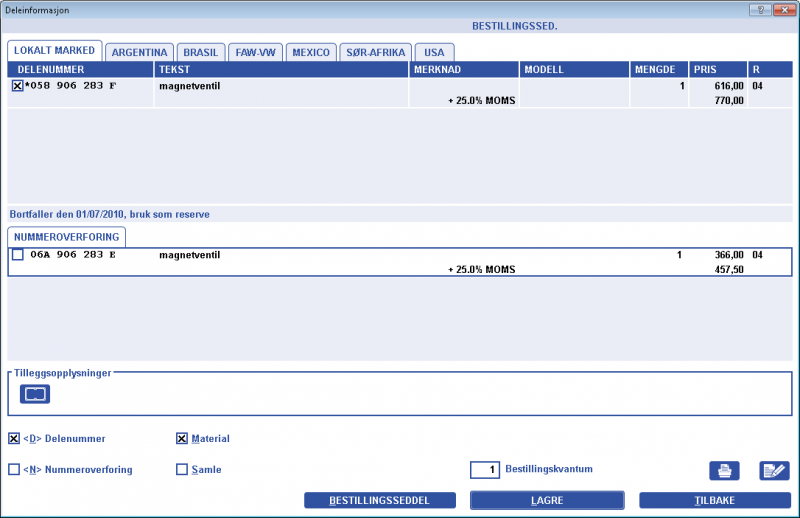This screenshot has height=518, width=800.
Task: Check the 06A 906 283 E part checkbox
Action: (17, 255)
